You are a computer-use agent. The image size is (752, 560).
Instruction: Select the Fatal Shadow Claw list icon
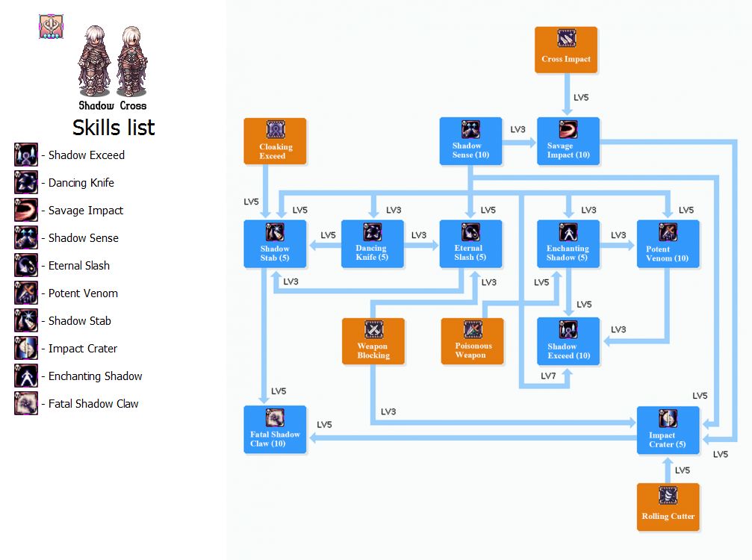pyautogui.click(x=26, y=404)
